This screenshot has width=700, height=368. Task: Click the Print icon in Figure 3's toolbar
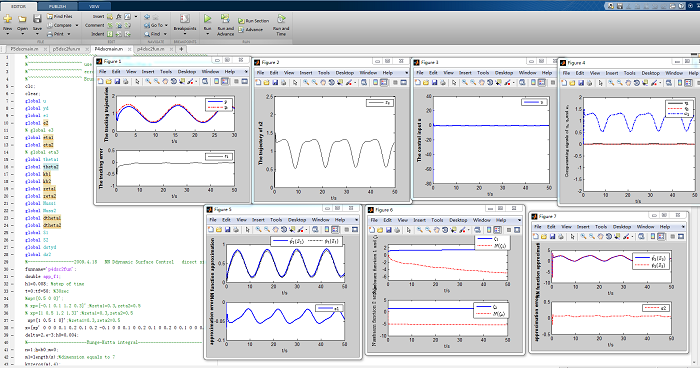click(443, 83)
